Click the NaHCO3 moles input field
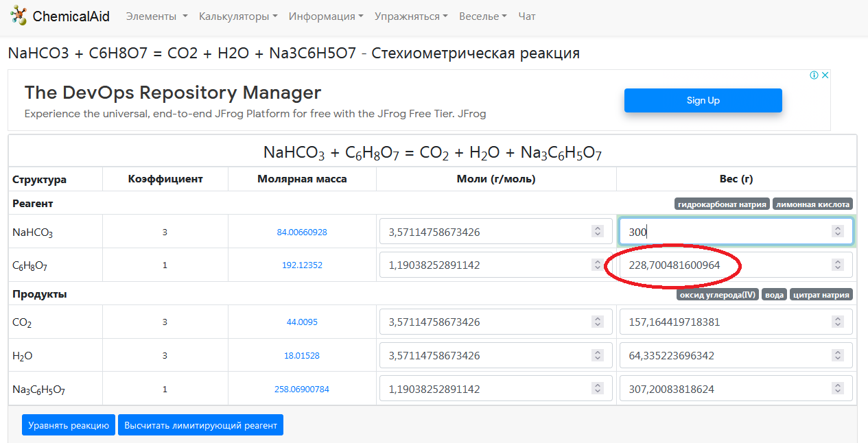868x443 pixels. [496, 232]
